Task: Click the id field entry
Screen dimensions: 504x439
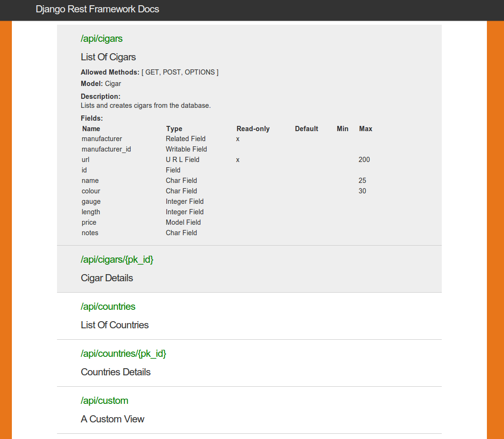Action: pyautogui.click(x=84, y=170)
